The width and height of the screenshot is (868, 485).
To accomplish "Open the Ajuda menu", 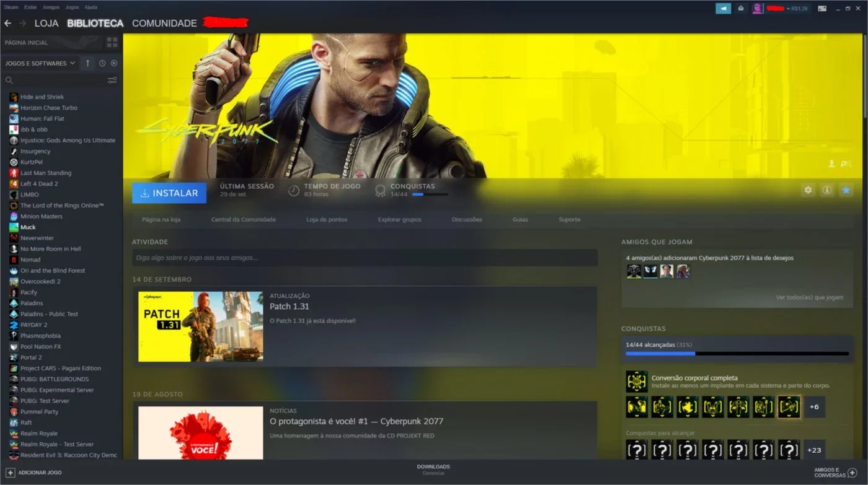I will point(91,7).
